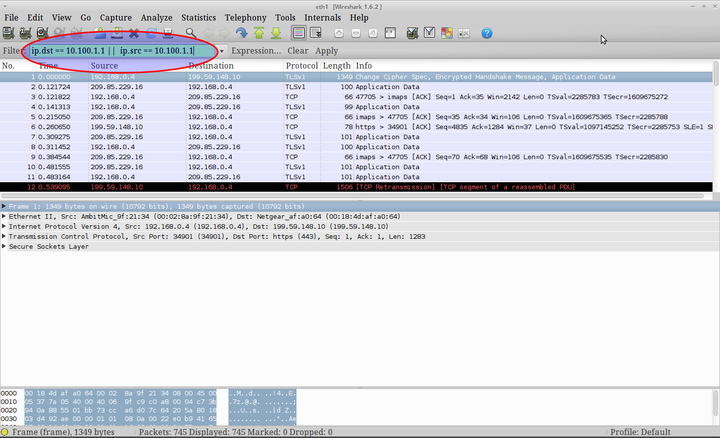
Task: Restart the running capture icon
Action: tap(76, 33)
